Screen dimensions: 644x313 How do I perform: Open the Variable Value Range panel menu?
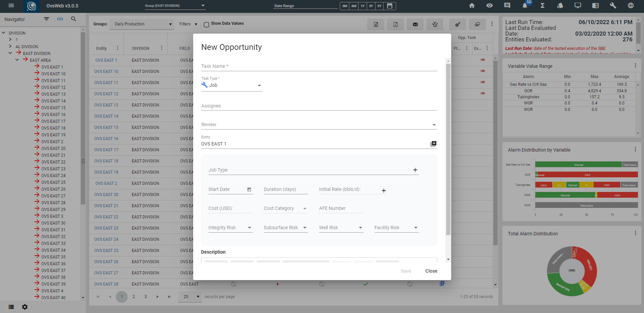pyautogui.click(x=635, y=65)
